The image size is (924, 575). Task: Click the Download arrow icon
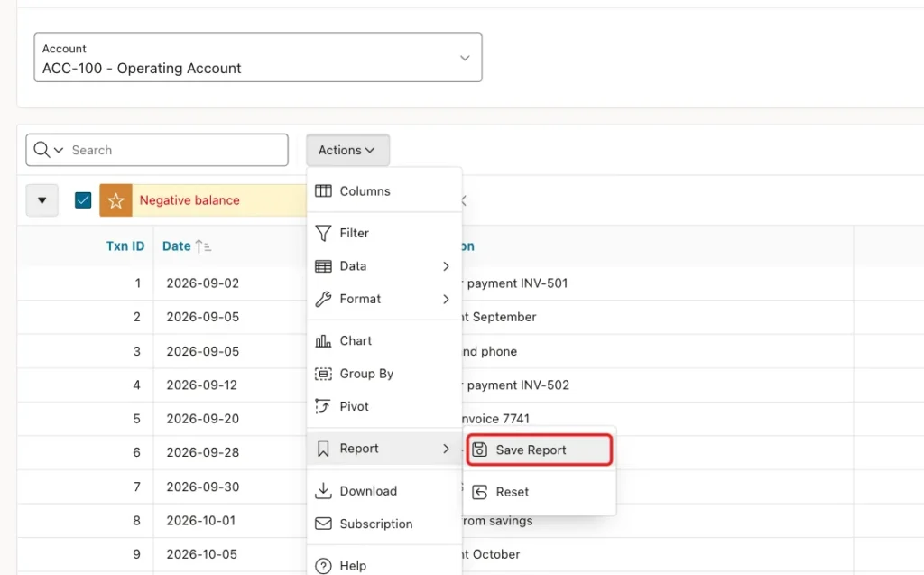(x=323, y=491)
